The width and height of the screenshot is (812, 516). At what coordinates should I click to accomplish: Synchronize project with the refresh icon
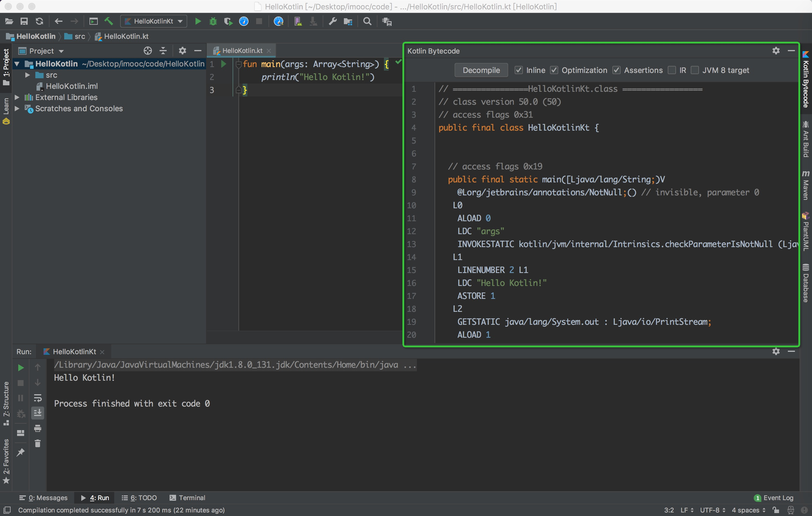tap(39, 21)
